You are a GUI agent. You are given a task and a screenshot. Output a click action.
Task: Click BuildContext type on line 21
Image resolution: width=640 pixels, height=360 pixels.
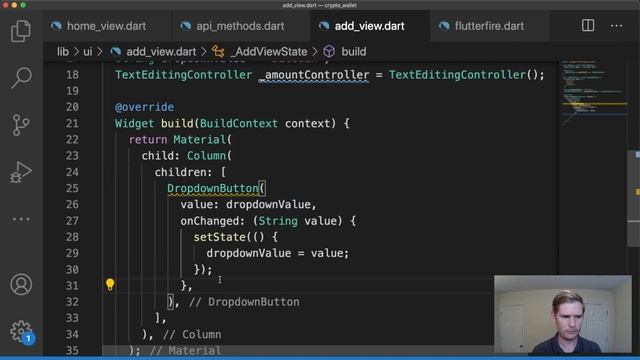point(239,123)
